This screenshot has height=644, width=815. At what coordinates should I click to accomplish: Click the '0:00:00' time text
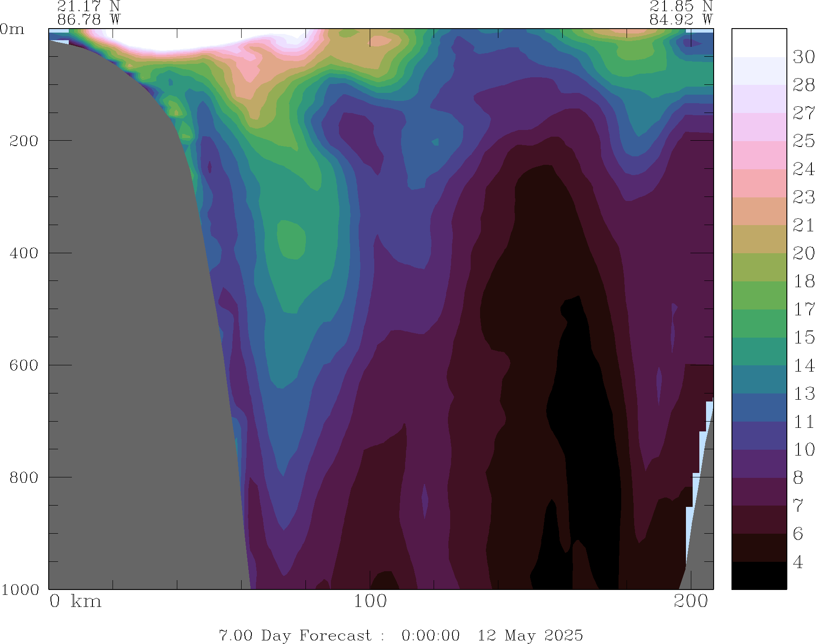pyautogui.click(x=430, y=635)
